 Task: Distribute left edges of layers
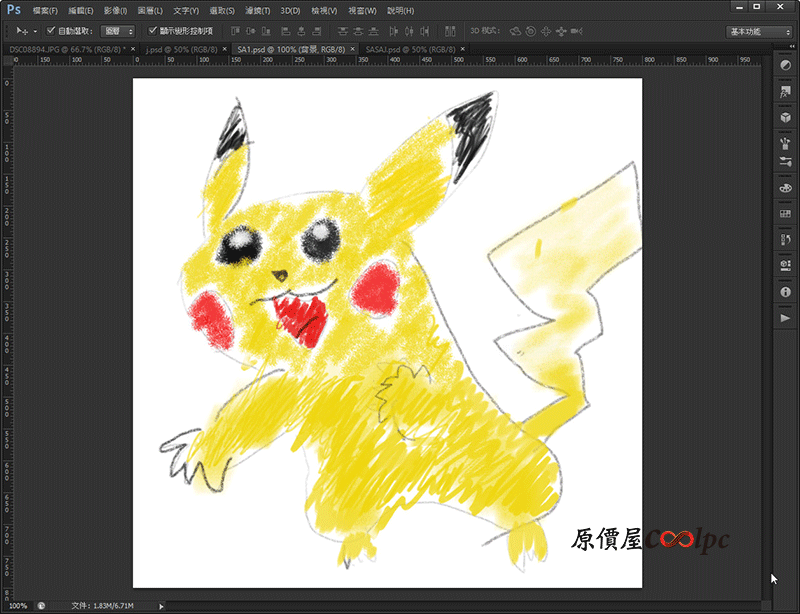(393, 31)
